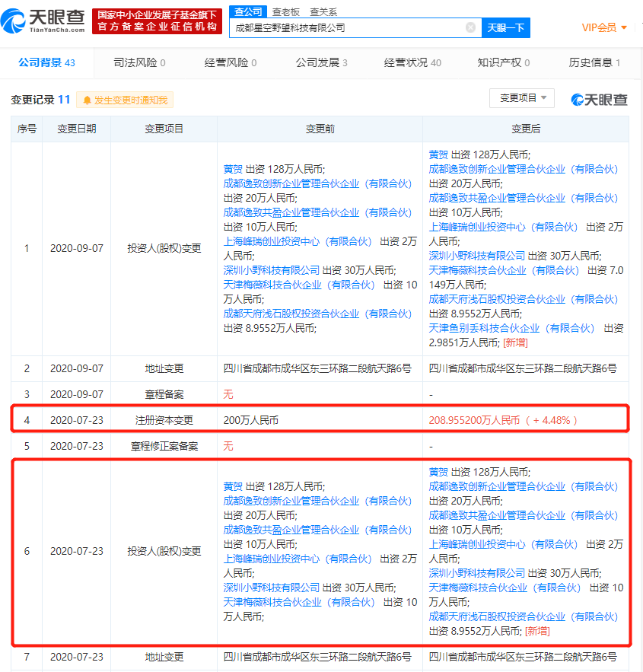
Task: Open 成都逸致共盈企业管理合伙企业 link in row 6 变更后
Action: (x=523, y=515)
